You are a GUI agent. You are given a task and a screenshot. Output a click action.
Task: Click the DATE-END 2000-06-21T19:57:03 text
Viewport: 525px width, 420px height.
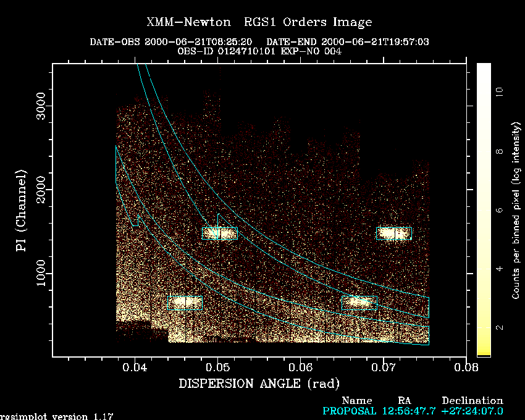coord(348,42)
